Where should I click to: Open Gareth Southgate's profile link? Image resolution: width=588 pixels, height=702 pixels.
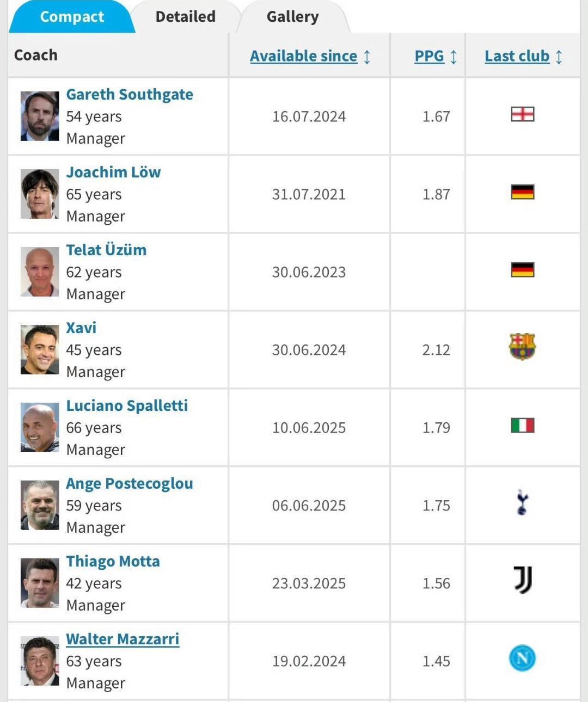point(130,94)
